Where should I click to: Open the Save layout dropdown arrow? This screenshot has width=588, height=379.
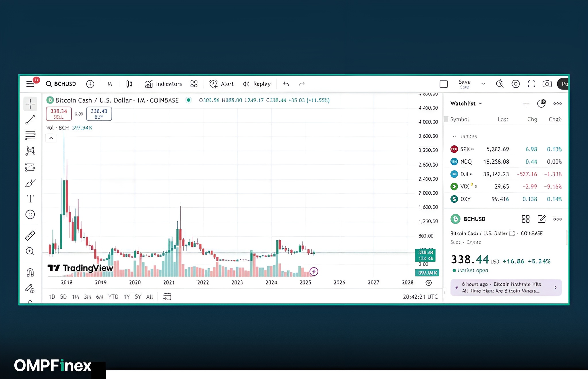(x=483, y=84)
